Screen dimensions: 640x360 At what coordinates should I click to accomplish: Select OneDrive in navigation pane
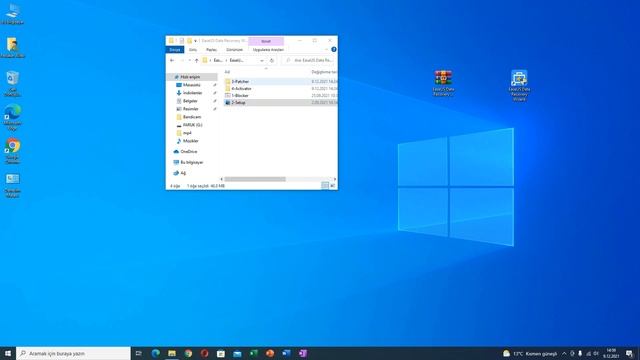189,151
